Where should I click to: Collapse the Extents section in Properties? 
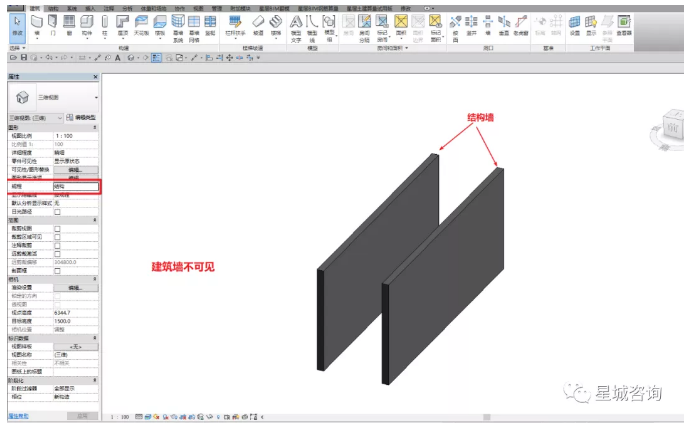pyautogui.click(x=94, y=220)
